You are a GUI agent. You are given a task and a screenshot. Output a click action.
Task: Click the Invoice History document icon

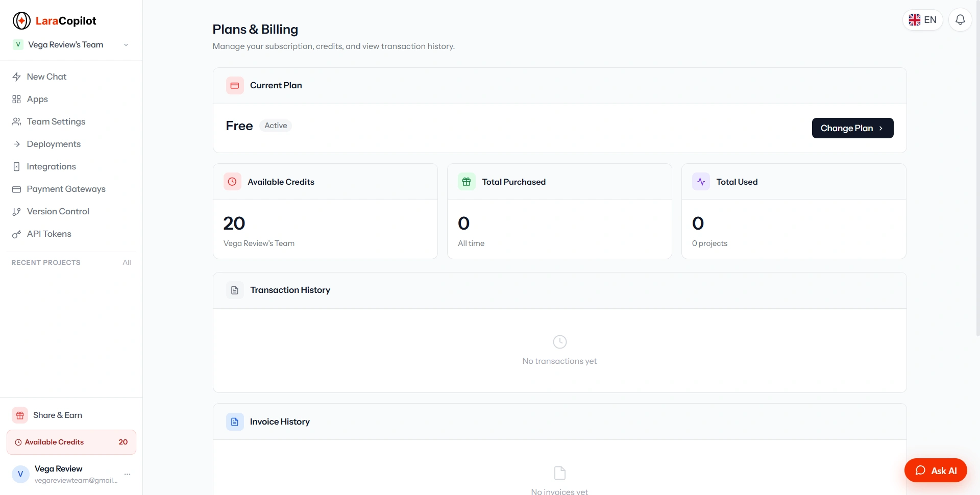click(235, 422)
